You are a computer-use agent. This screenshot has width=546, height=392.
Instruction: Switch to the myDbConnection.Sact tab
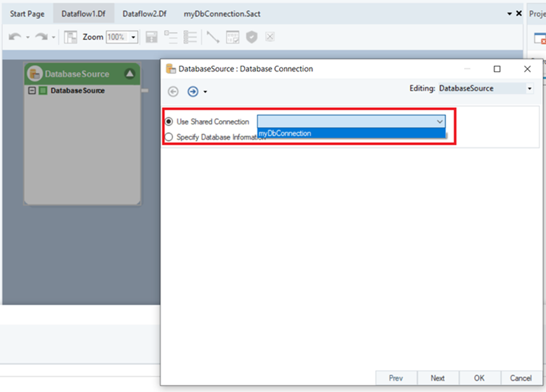click(x=222, y=13)
